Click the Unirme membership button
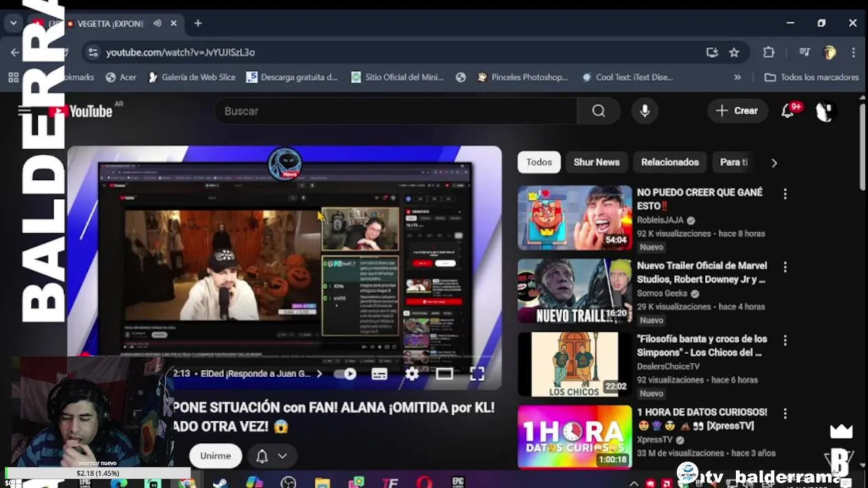This screenshot has width=868, height=488. [x=215, y=456]
